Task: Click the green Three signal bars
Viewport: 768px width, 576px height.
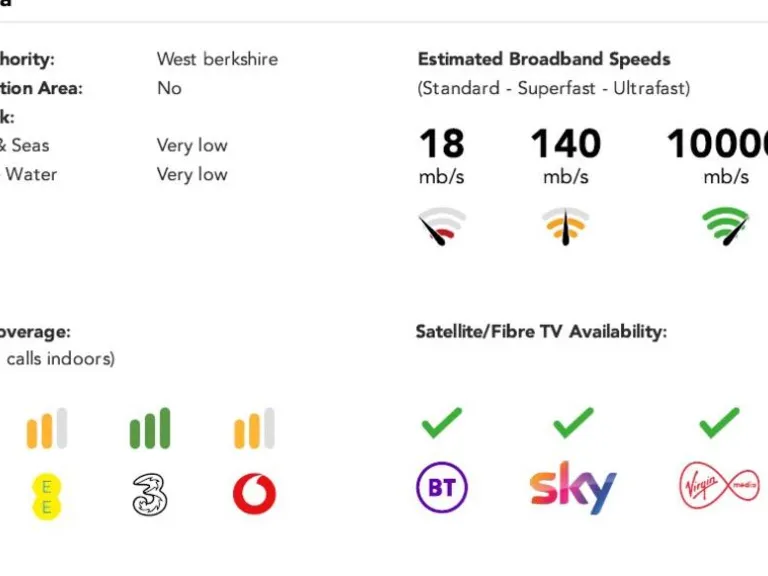Action: (x=150, y=429)
